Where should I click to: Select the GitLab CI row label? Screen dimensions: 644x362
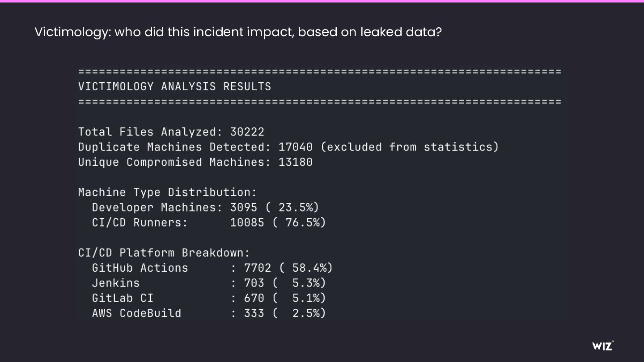click(x=123, y=298)
